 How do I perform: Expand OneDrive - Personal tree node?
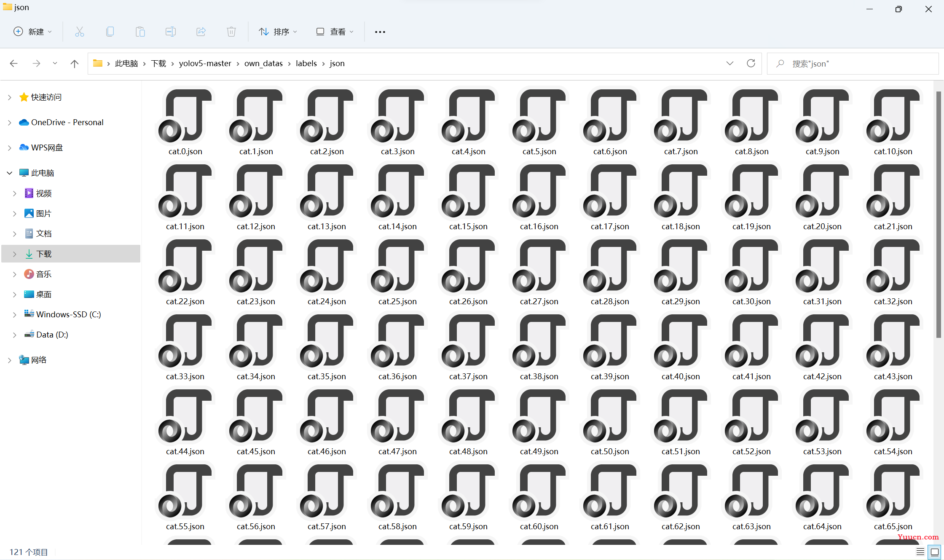point(9,123)
